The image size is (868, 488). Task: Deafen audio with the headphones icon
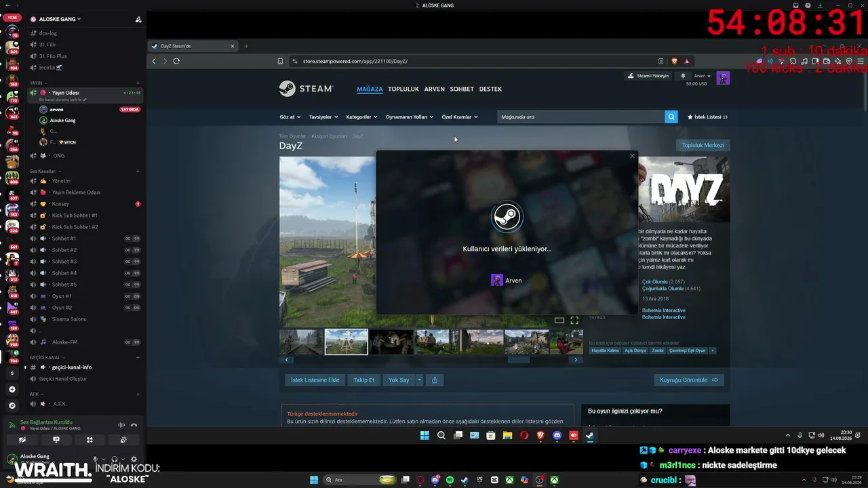point(115,460)
